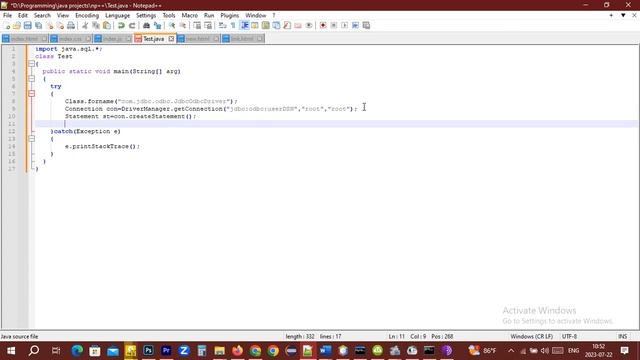This screenshot has height=360, width=640.
Task: Click the Close All toolbar icon
Action: point(60,25)
